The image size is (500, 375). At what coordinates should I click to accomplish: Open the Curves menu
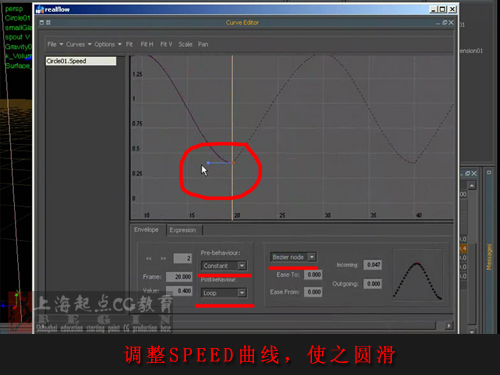click(x=79, y=44)
